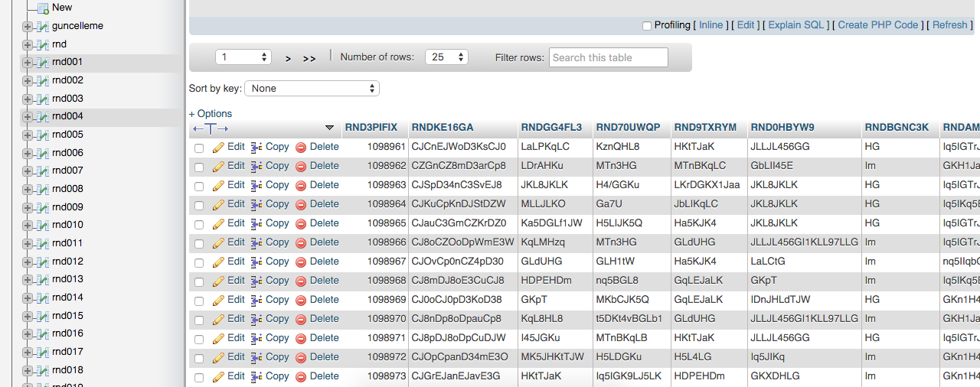Open the Number of rows dropdown

point(446,57)
